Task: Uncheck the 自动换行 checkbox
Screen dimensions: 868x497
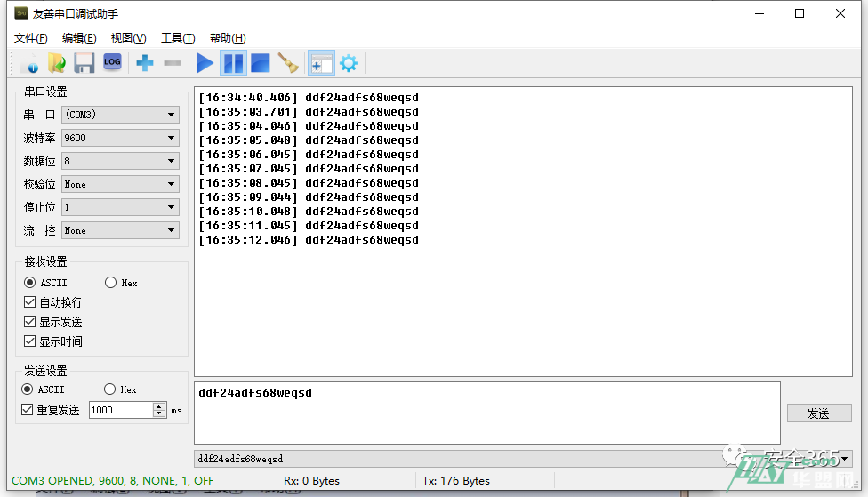Action: (30, 302)
